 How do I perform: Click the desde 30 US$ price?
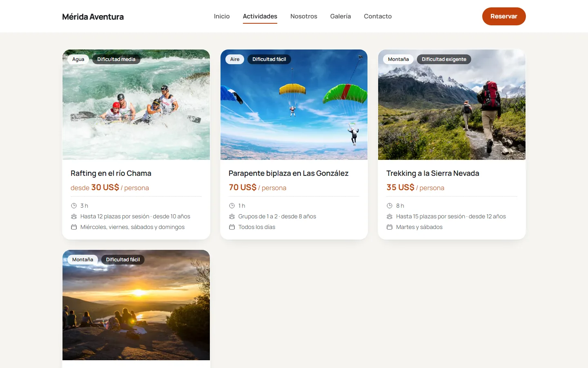pyautogui.click(x=95, y=187)
